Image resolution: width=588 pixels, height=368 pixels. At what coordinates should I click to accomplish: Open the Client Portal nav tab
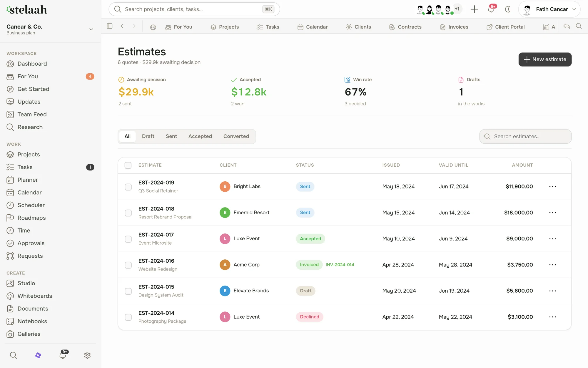(x=506, y=27)
